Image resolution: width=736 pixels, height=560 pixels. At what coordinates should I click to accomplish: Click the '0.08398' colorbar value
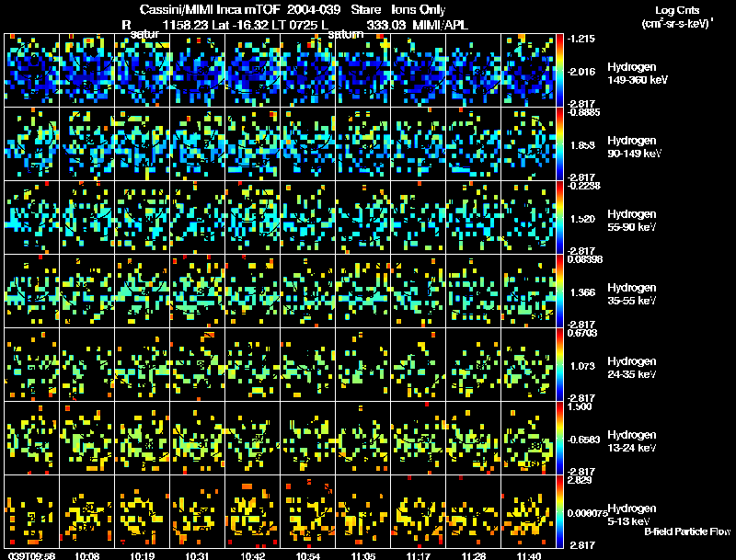click(x=585, y=259)
